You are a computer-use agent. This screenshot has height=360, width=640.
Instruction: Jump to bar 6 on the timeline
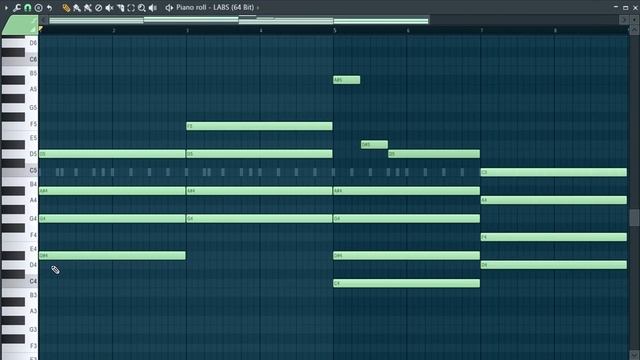coord(408,31)
